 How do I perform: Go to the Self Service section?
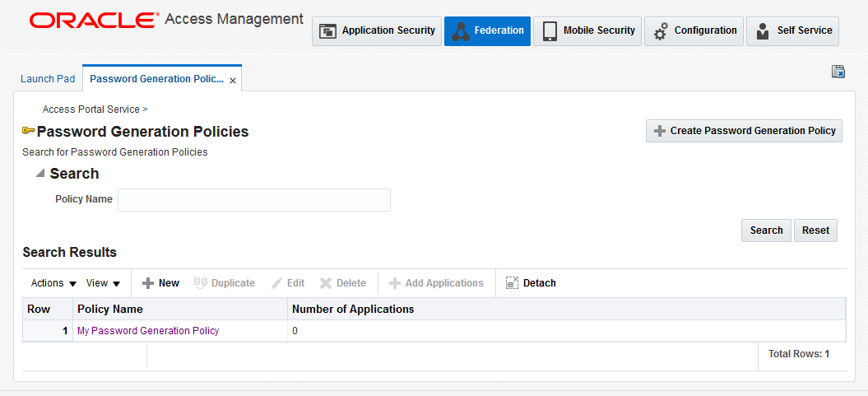(x=792, y=31)
